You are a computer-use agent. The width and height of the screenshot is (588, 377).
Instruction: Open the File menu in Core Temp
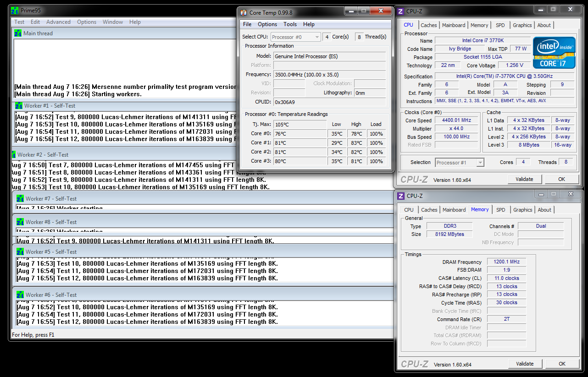click(x=247, y=24)
